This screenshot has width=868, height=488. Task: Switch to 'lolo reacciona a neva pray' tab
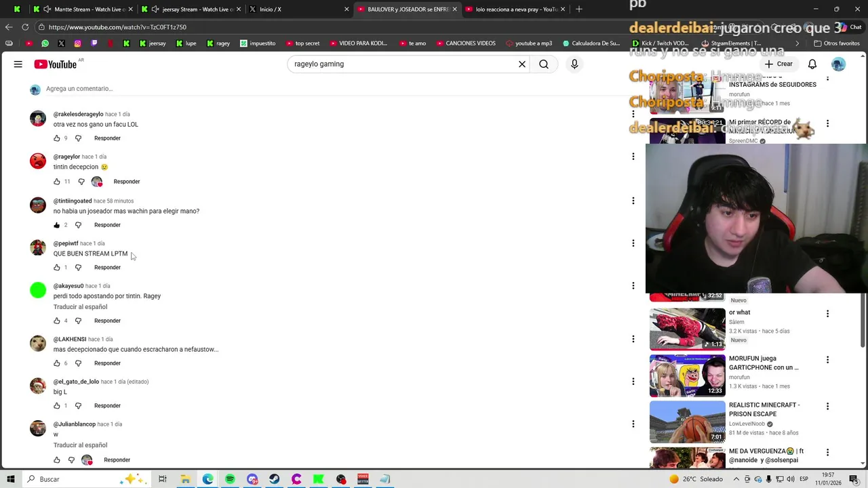click(x=517, y=9)
